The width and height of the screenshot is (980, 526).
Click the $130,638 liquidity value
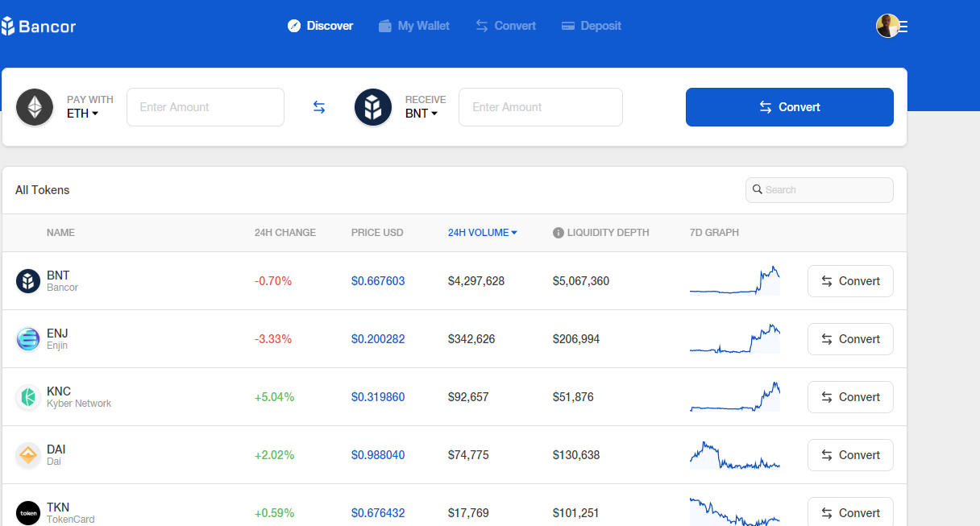tap(576, 455)
